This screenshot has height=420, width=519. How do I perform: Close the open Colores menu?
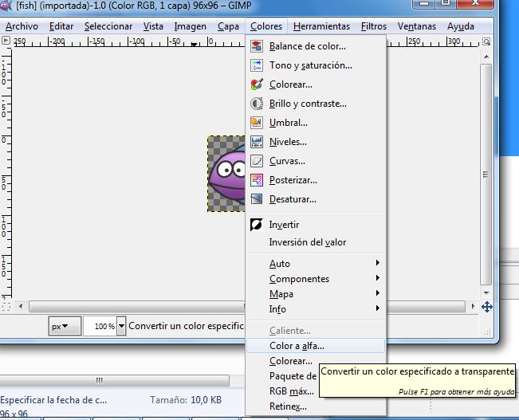click(x=266, y=26)
